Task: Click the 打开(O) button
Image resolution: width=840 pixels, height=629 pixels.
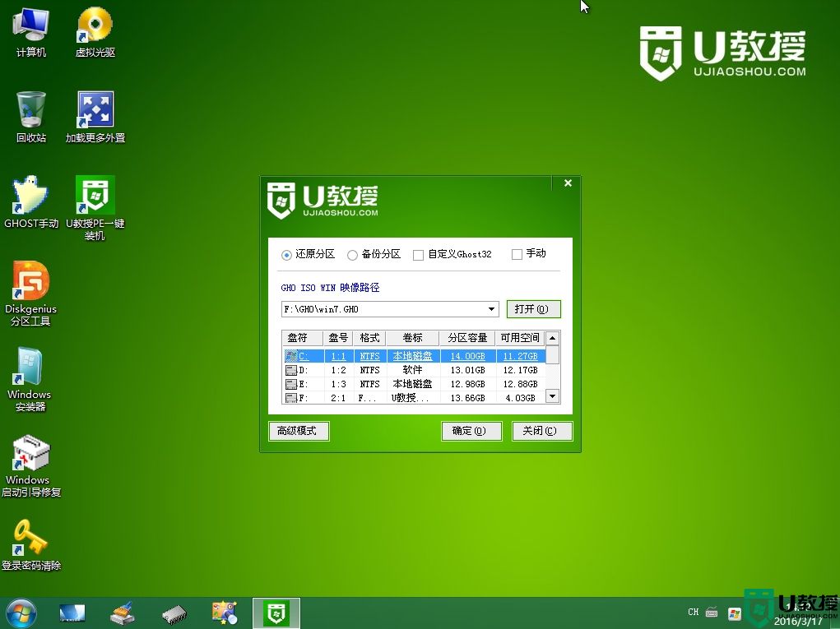Action: point(533,309)
